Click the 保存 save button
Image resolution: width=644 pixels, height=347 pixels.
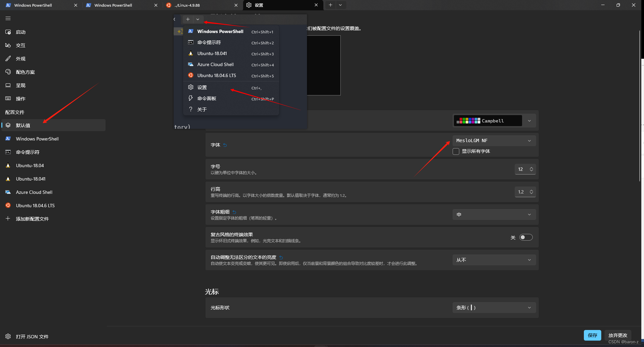(x=593, y=335)
